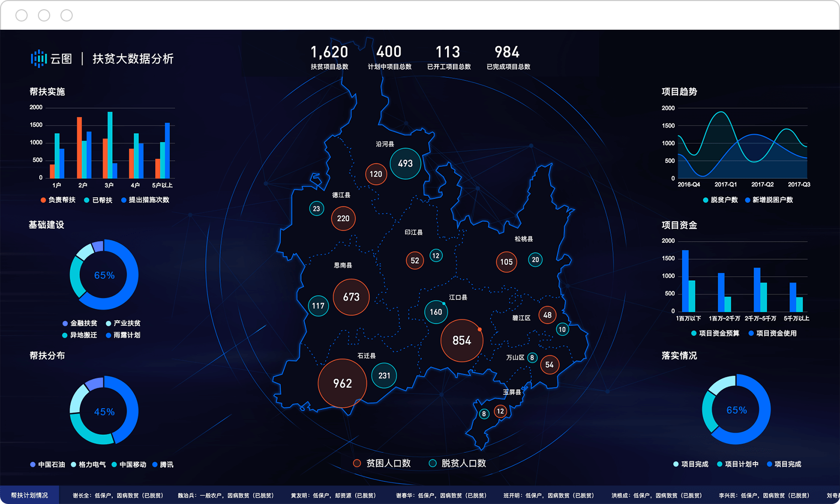
Task: Click the 1,620 扶贫项目总数 statistic
Action: 329,58
